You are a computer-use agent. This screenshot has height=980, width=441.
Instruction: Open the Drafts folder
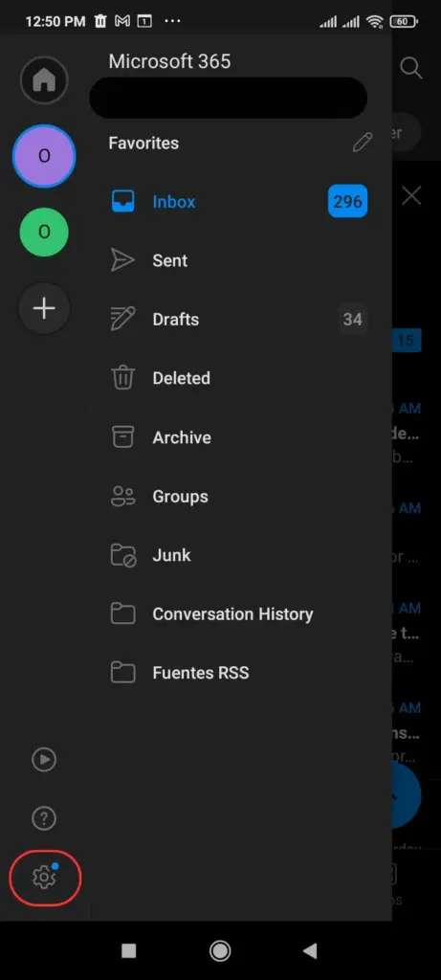(x=238, y=320)
